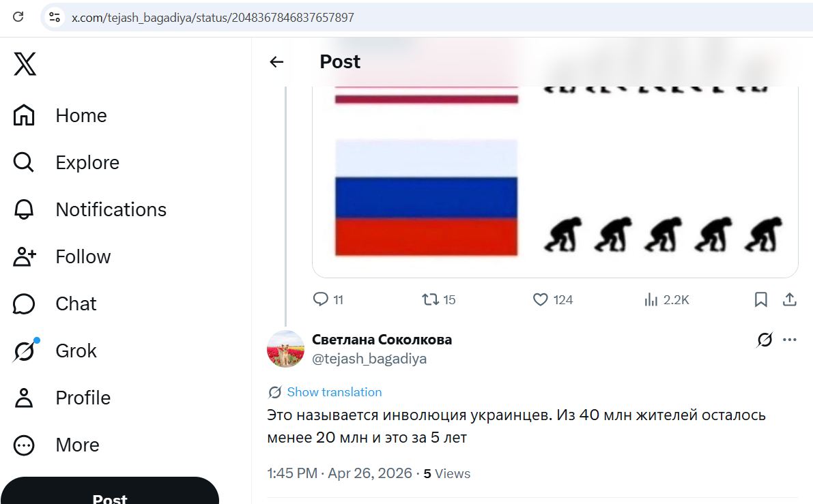
Task: Reload the page in browser
Action: tap(18, 17)
